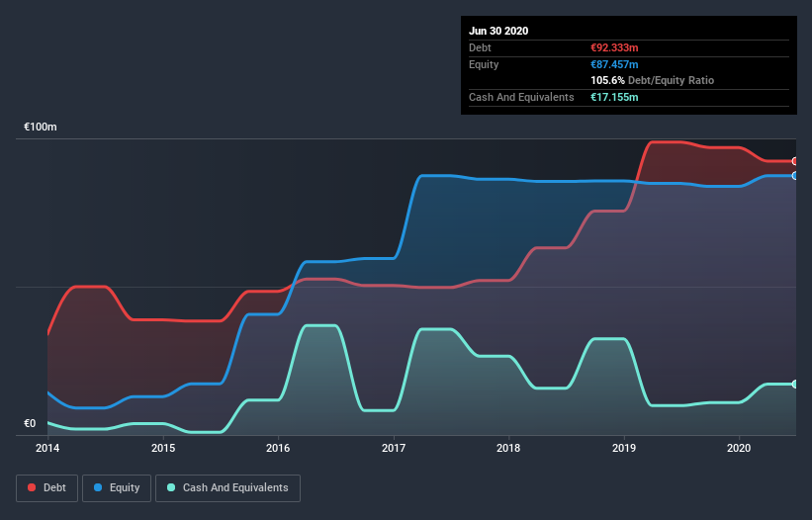
Task: Select the 2015 axis label
Action: click(163, 448)
